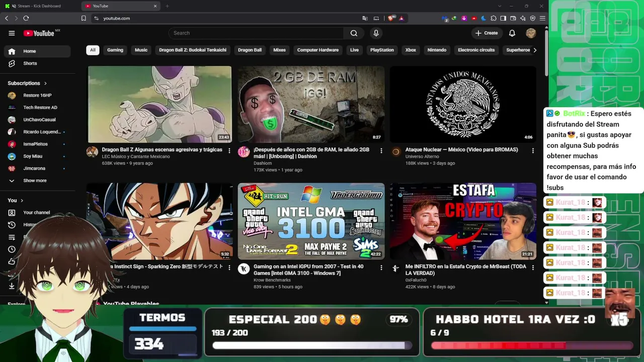Switch to the Stream - Kick Dashboard tab
Screen dimensions: 644x362
click(x=39, y=6)
